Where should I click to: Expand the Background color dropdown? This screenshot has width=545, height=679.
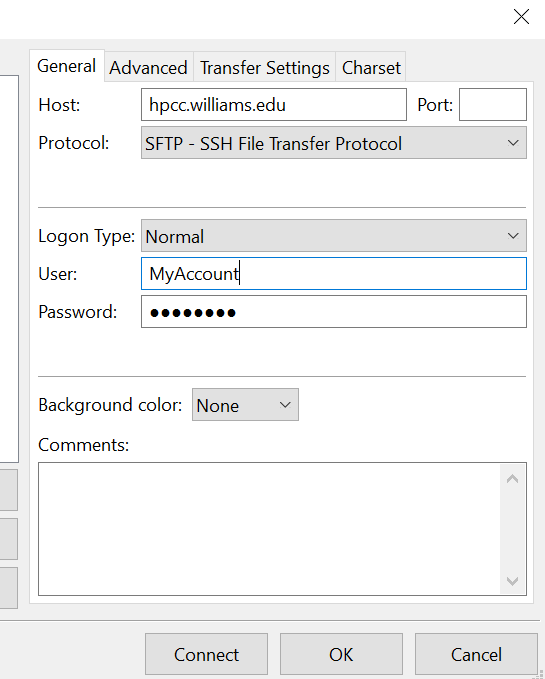click(245, 404)
